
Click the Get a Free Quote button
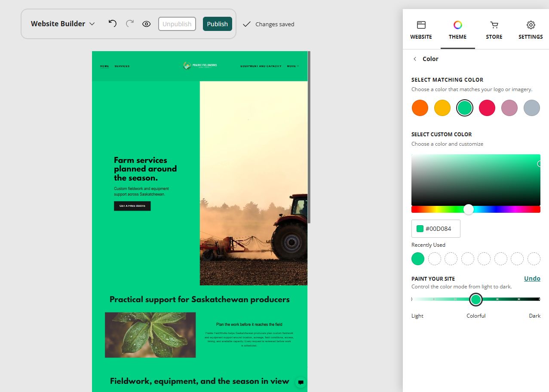click(132, 206)
